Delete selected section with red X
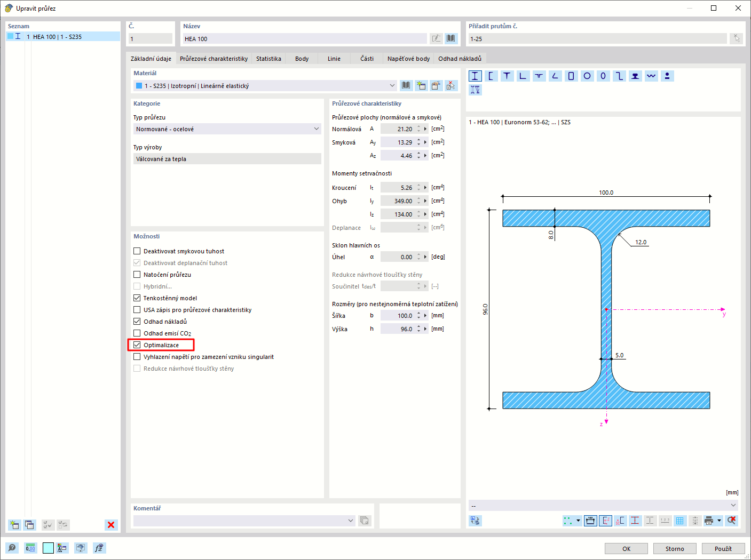 [111, 525]
